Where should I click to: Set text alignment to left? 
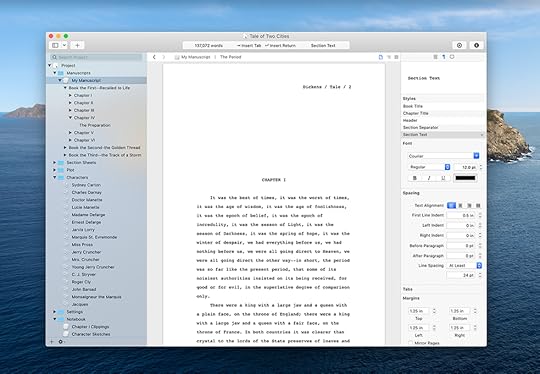click(x=451, y=206)
